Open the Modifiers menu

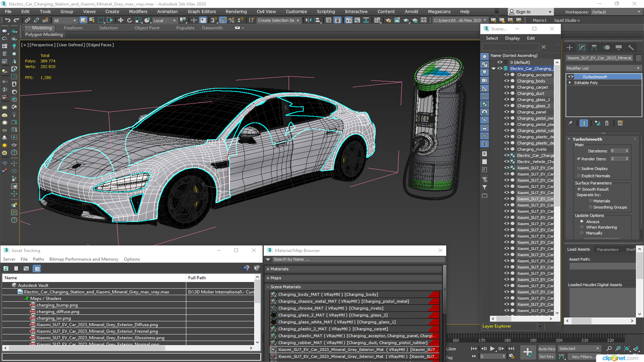coord(138,11)
